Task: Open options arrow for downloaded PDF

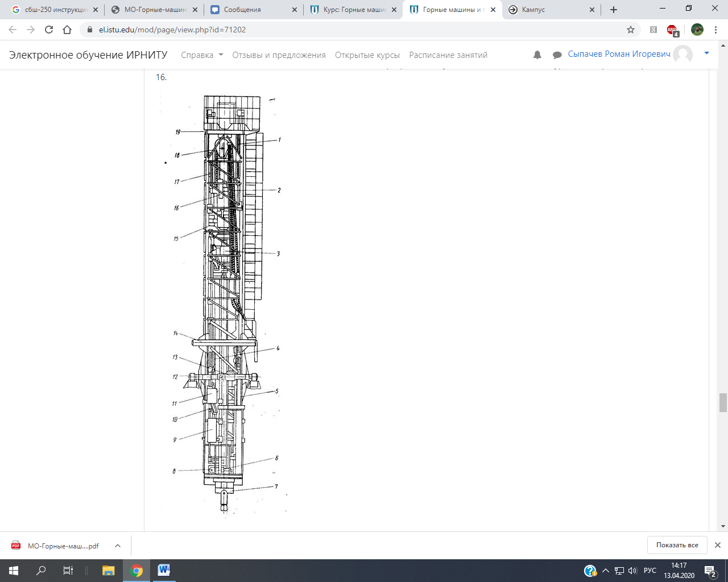Action: (x=118, y=546)
